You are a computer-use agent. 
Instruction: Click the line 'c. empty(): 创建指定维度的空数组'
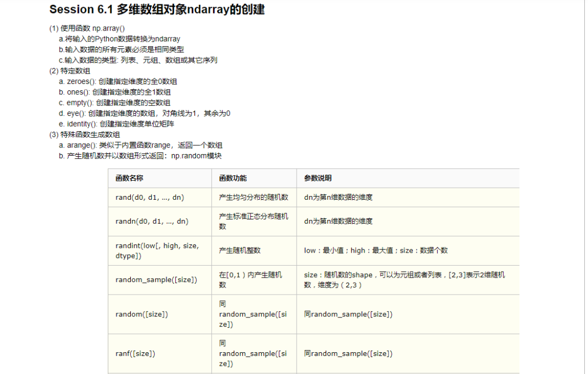click(114, 102)
